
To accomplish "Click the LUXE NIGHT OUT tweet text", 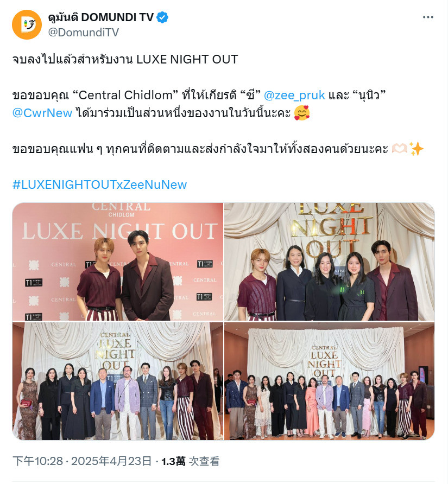I will [x=125, y=59].
